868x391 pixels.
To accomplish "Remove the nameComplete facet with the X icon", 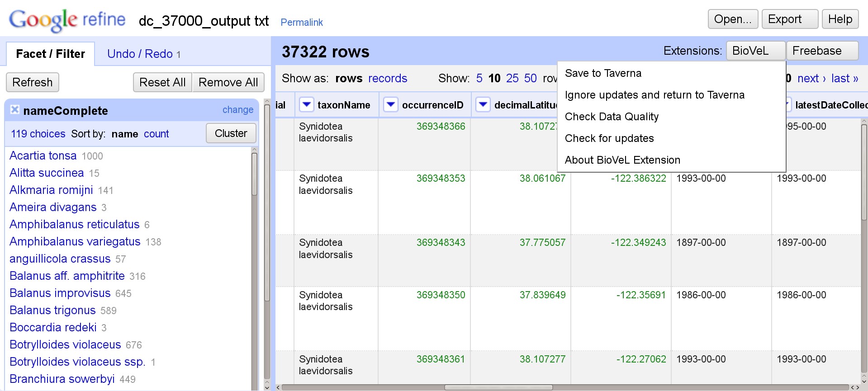I will [x=15, y=109].
